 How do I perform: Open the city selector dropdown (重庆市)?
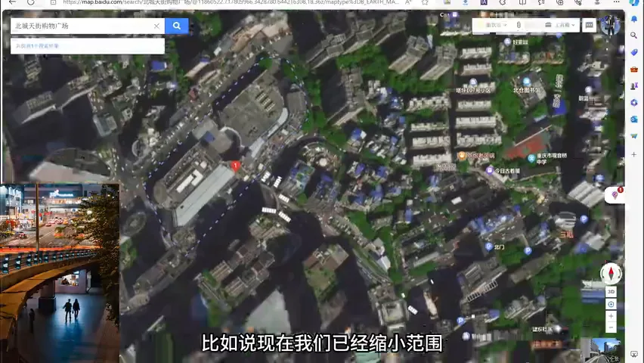495,25
